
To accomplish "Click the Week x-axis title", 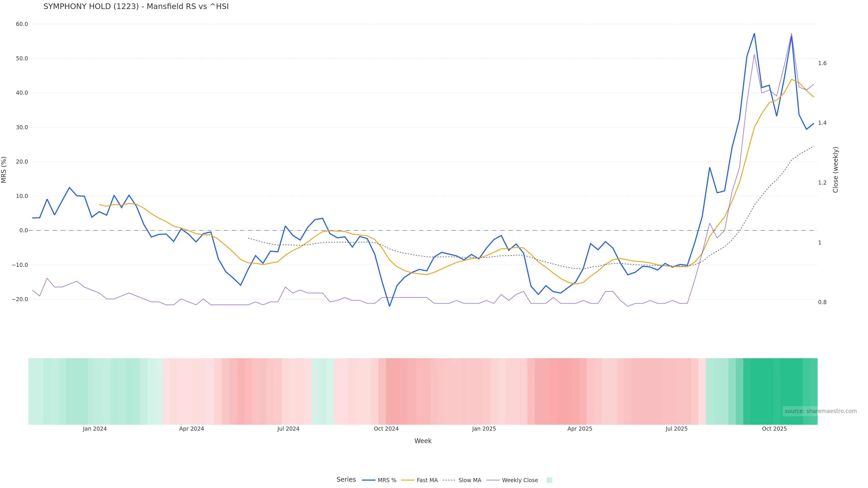I will coord(423,441).
